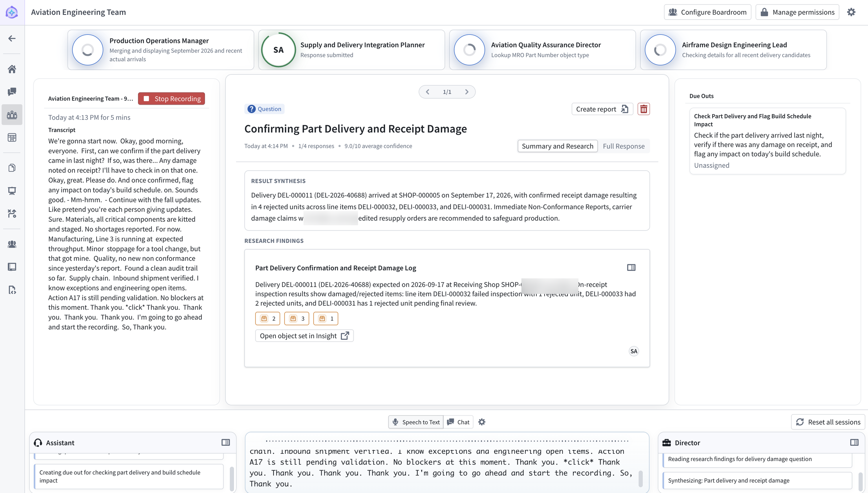
Task: Open settings gear in top right corner
Action: (851, 12)
